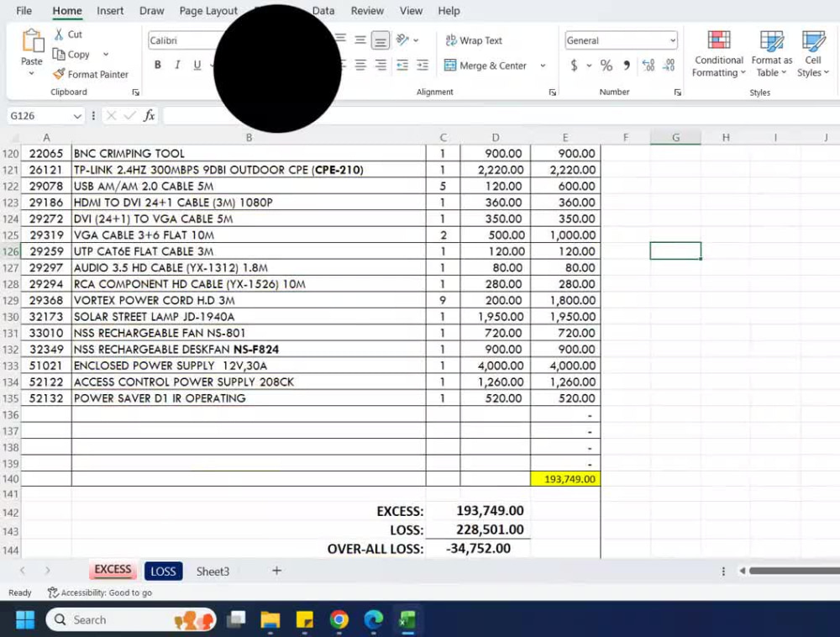Activate the Format Painter brush

point(91,74)
